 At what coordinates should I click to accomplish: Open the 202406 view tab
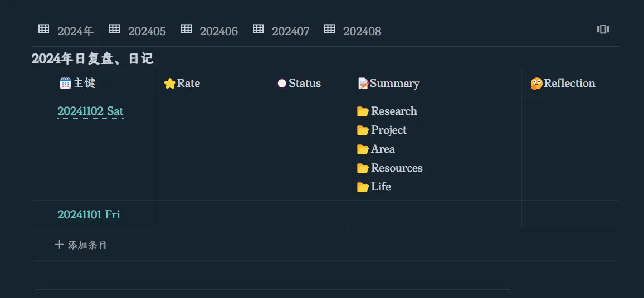[x=218, y=31]
